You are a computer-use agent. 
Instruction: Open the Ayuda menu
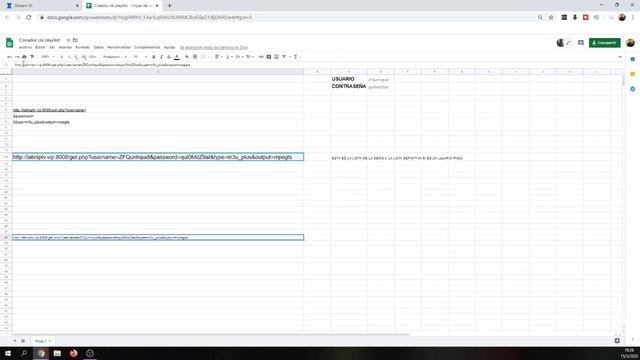(169, 47)
